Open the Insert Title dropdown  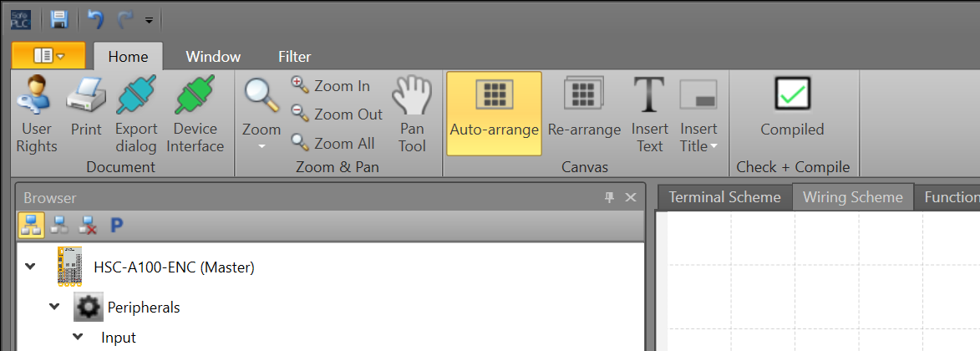pyautogui.click(x=698, y=114)
